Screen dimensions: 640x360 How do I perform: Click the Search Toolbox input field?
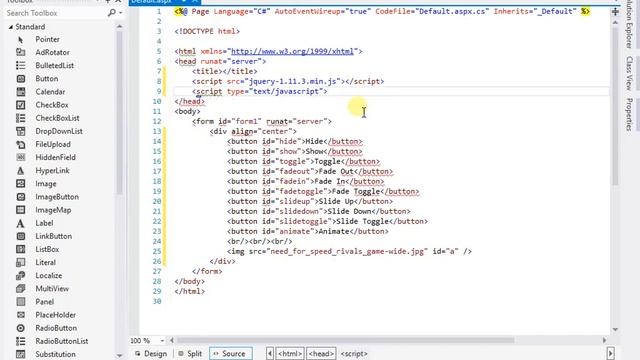pyautogui.click(x=56, y=13)
